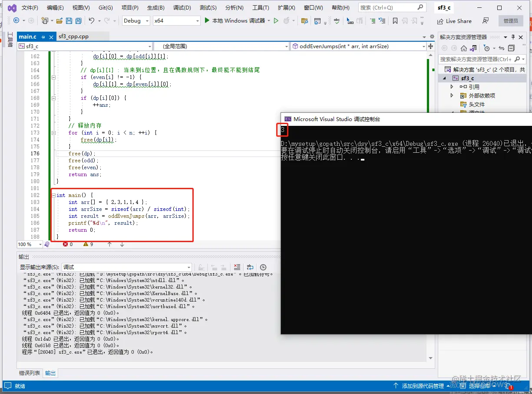Screen dimensions: 532x394
Task: Click the pending changes filter clock icon
Action: click(487, 48)
